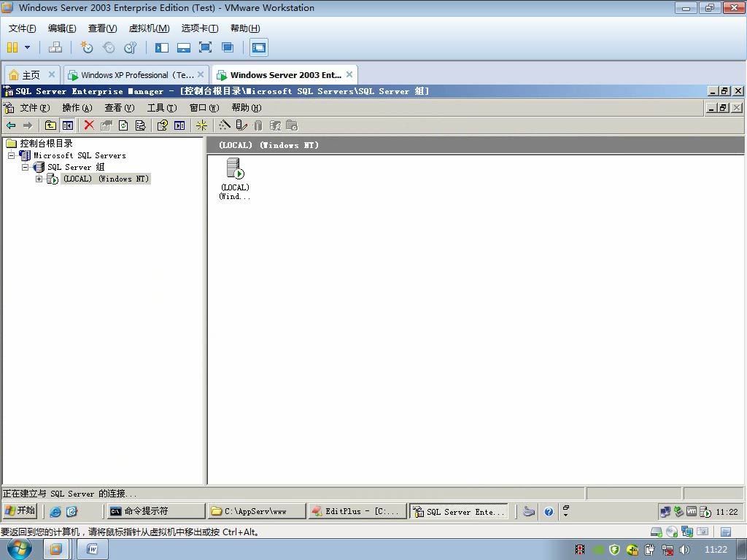Open Enterprise Manager 帮助(H) menu
The width and height of the screenshot is (747, 560).
(x=247, y=108)
